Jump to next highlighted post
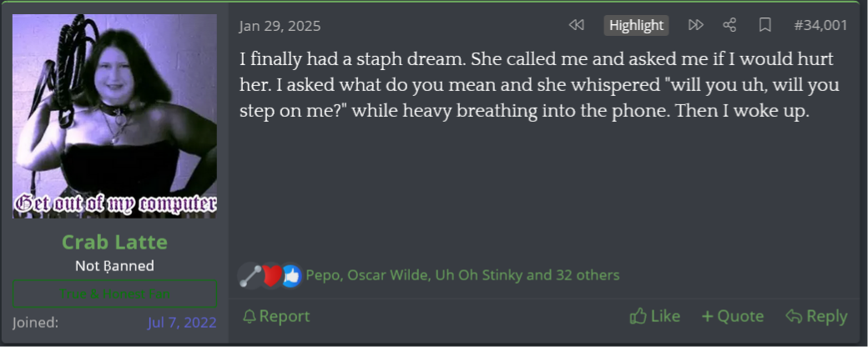The height and width of the screenshot is (347, 868). click(695, 25)
